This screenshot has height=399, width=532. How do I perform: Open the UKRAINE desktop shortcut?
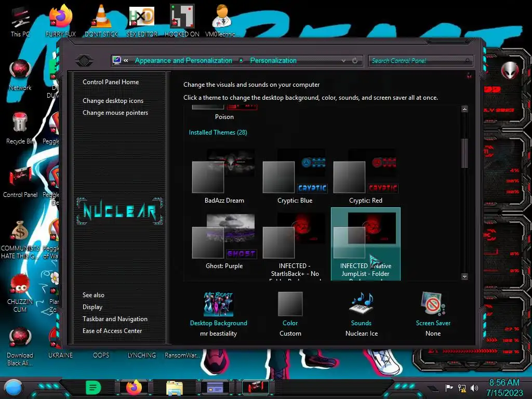click(60, 355)
